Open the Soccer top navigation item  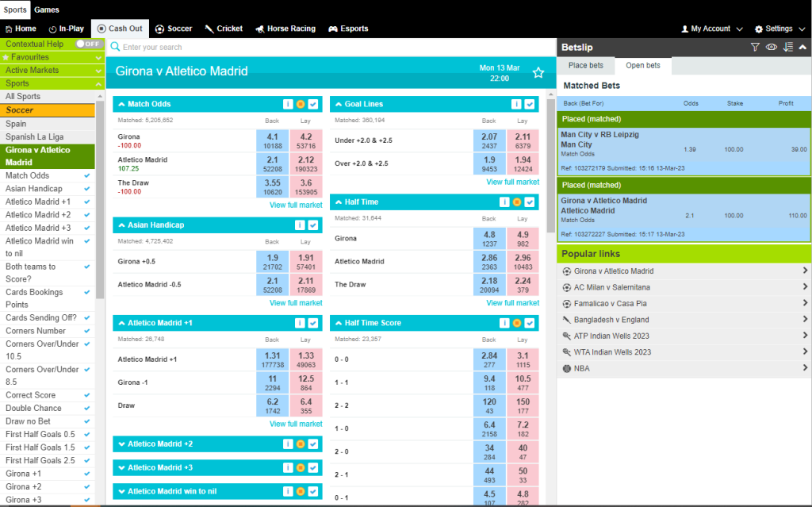pos(174,29)
